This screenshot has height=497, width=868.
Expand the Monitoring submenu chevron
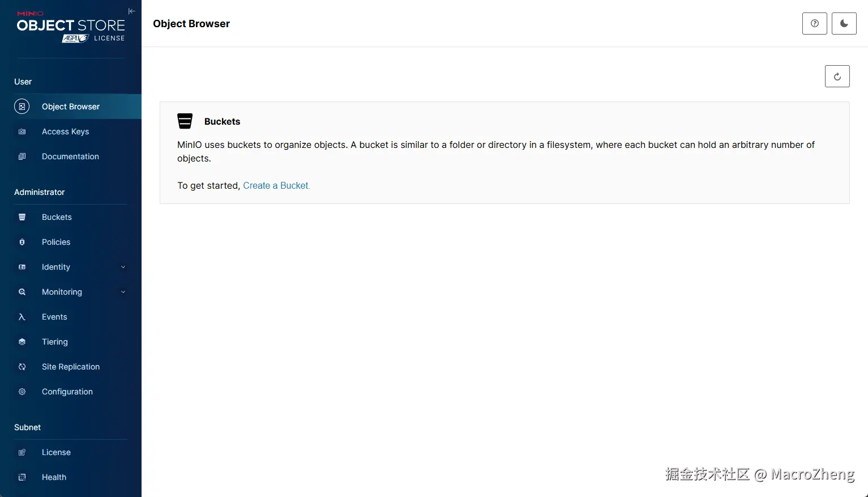123,292
